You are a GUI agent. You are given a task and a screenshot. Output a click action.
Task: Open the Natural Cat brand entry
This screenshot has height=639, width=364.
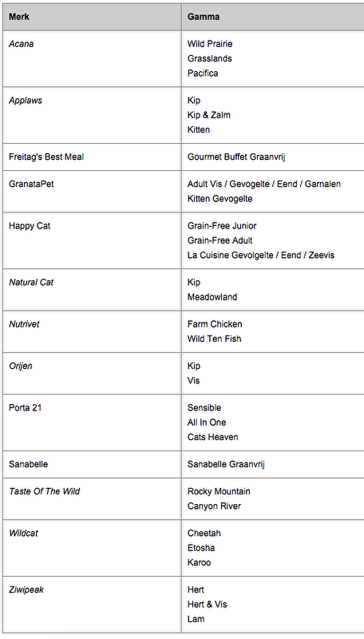pyautogui.click(x=31, y=283)
